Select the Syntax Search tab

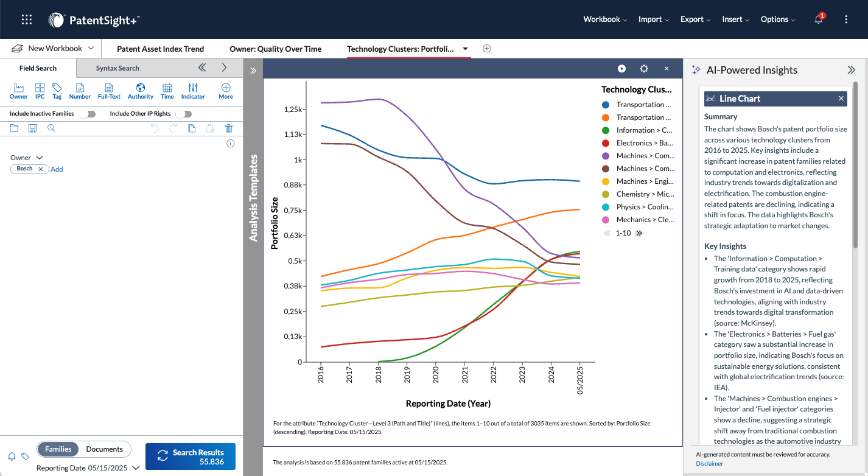(x=117, y=68)
